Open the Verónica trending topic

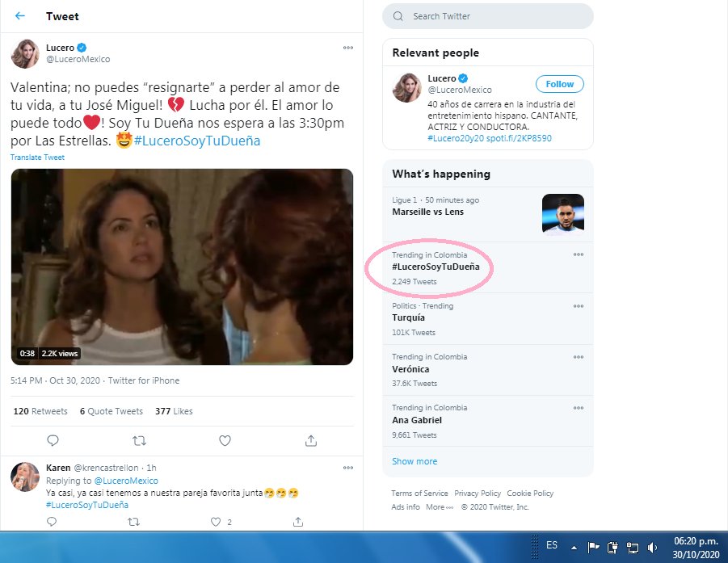point(488,370)
